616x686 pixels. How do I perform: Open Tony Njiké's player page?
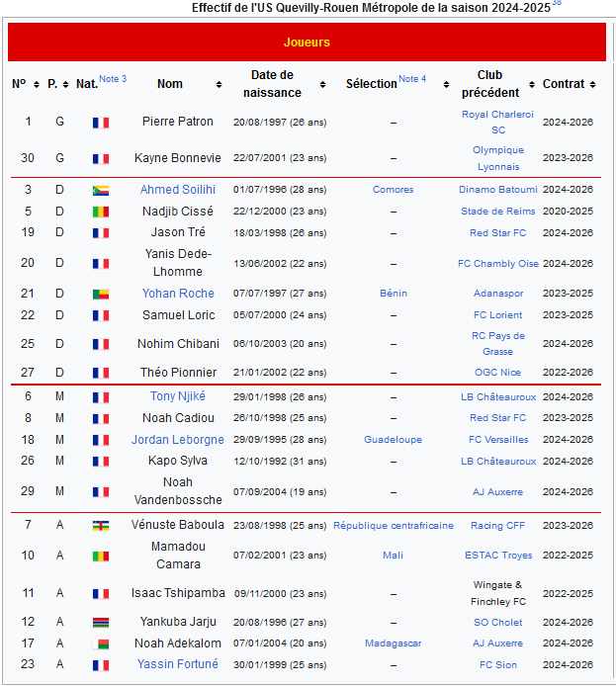[x=178, y=396]
